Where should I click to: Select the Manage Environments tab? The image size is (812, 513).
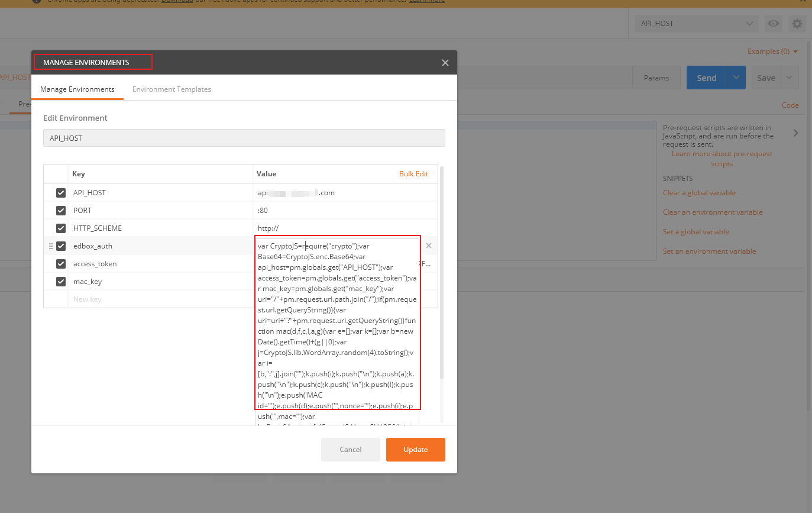pyautogui.click(x=77, y=89)
